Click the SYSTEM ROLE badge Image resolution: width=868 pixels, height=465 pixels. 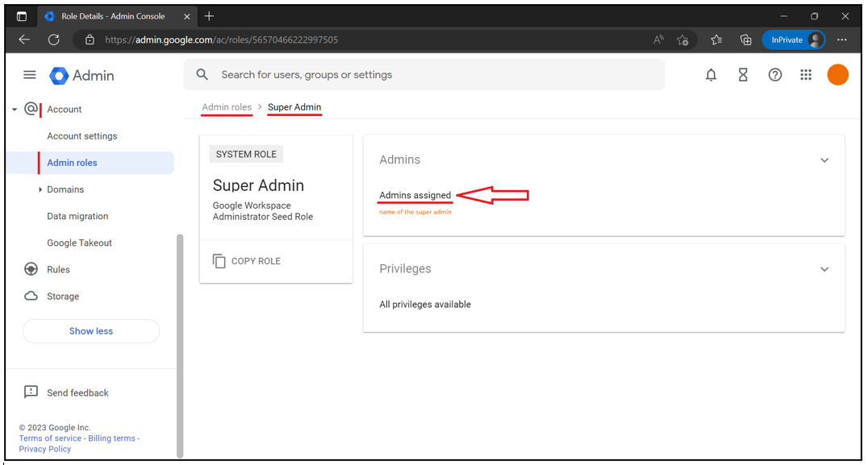pyautogui.click(x=246, y=154)
